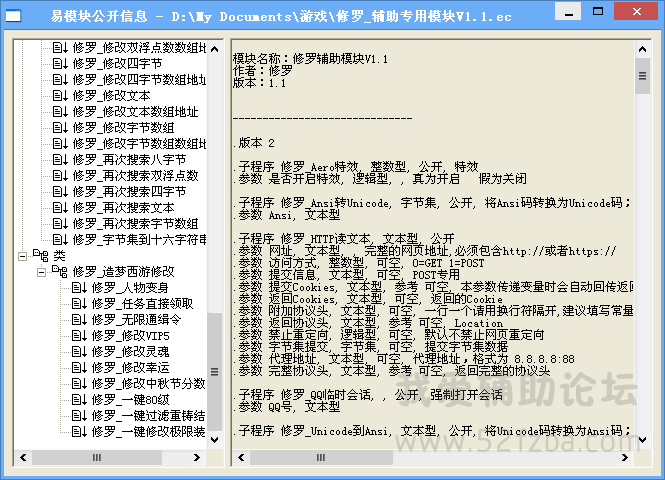Click the icon beside 修罗_修改中秋节分数
Image resolution: width=665 pixels, height=480 pixels.
[79, 383]
